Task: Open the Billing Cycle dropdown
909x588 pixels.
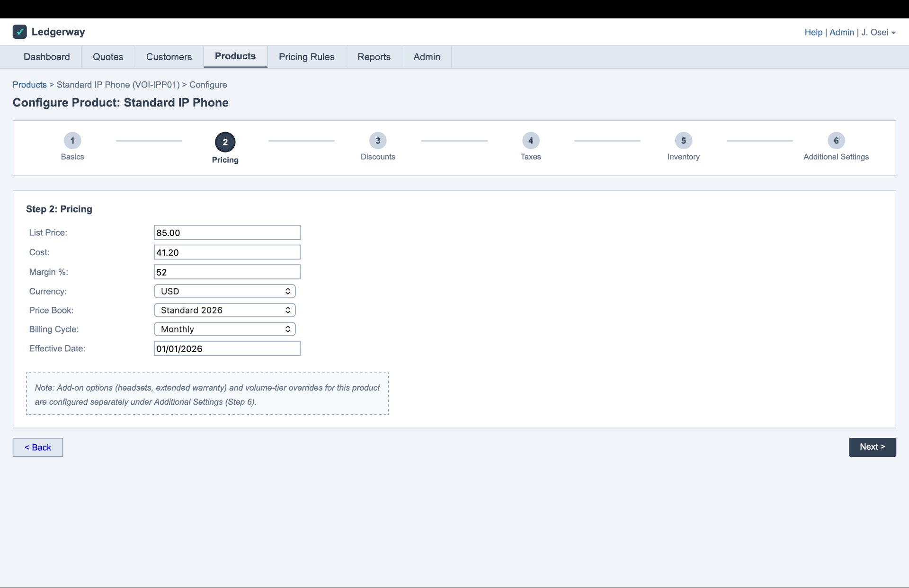Action: coord(225,329)
